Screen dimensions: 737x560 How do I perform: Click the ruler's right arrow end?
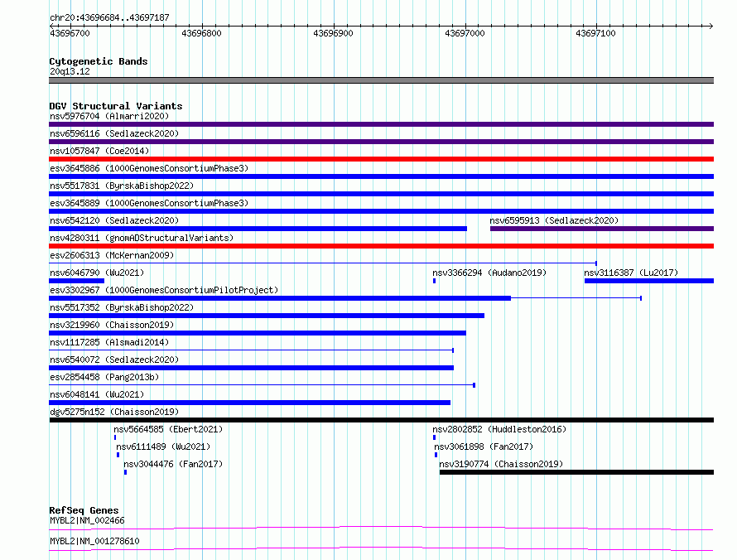711,26
